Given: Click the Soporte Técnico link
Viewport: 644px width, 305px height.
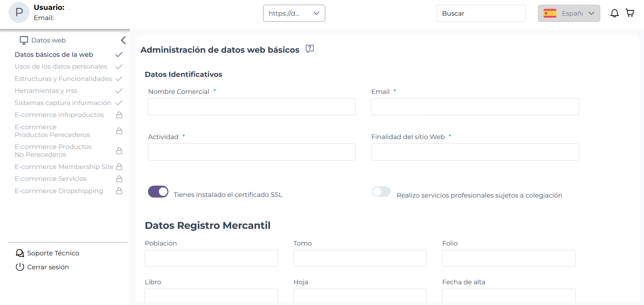Looking at the screenshot, I should pyautogui.click(x=53, y=253).
